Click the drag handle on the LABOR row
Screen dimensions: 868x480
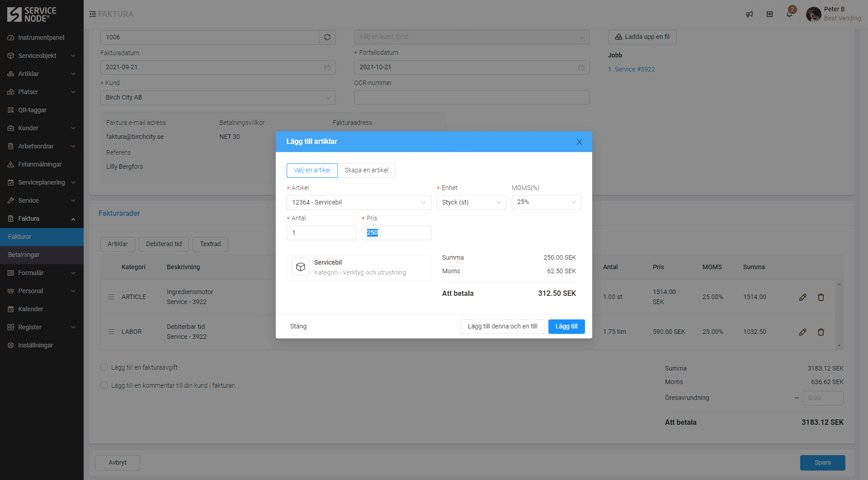tap(111, 332)
